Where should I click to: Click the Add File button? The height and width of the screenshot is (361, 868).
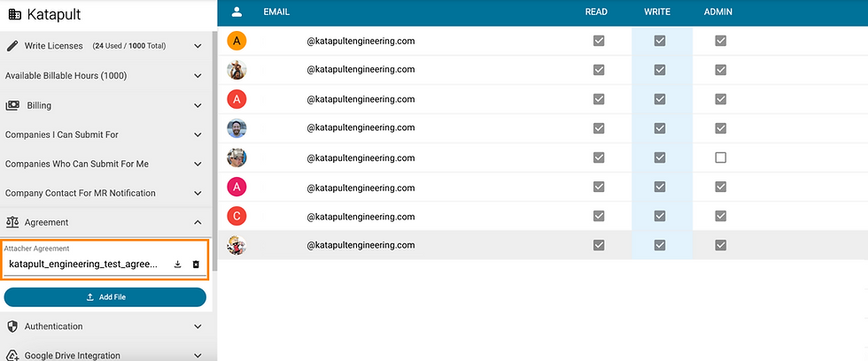click(x=105, y=297)
